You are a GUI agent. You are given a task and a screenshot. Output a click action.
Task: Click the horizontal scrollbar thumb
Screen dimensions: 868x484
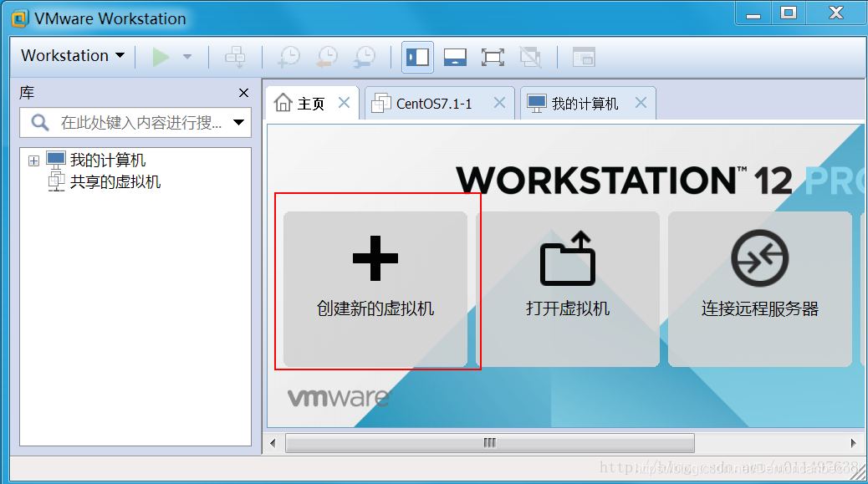490,443
